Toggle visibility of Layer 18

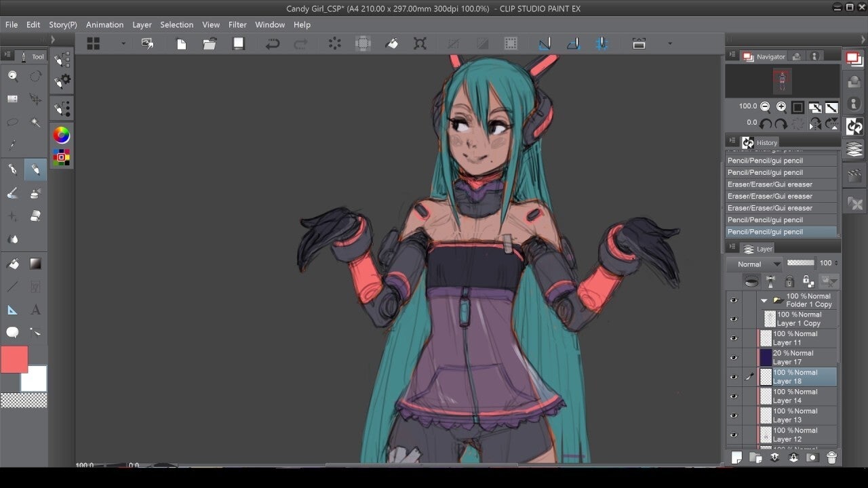tap(733, 377)
